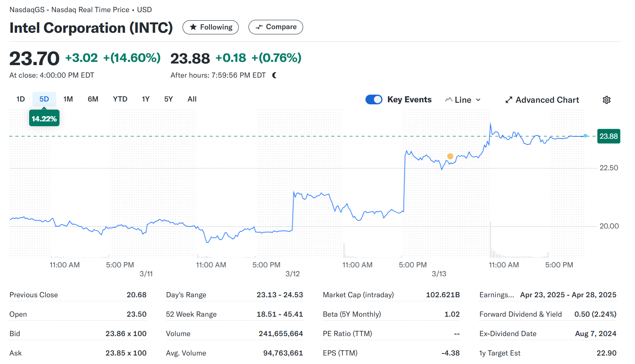Switch to the 1M range

point(68,99)
